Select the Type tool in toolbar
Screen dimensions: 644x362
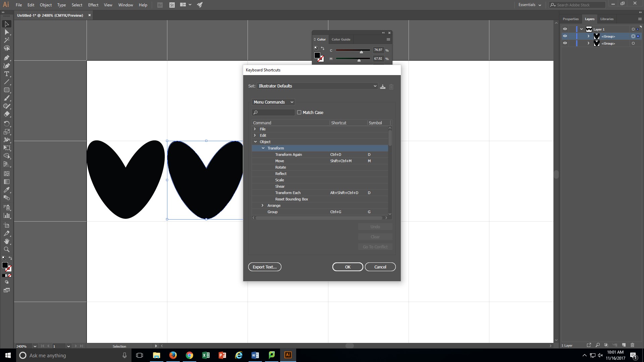(x=7, y=74)
